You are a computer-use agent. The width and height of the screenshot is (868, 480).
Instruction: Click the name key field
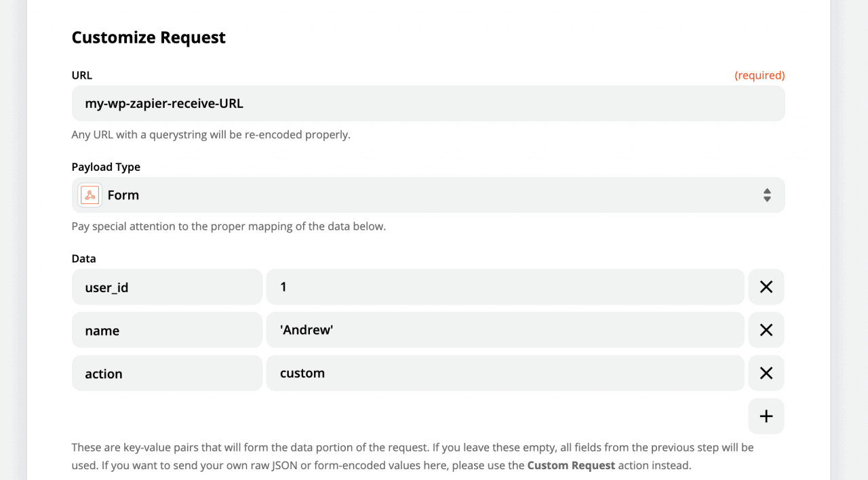[x=167, y=329]
